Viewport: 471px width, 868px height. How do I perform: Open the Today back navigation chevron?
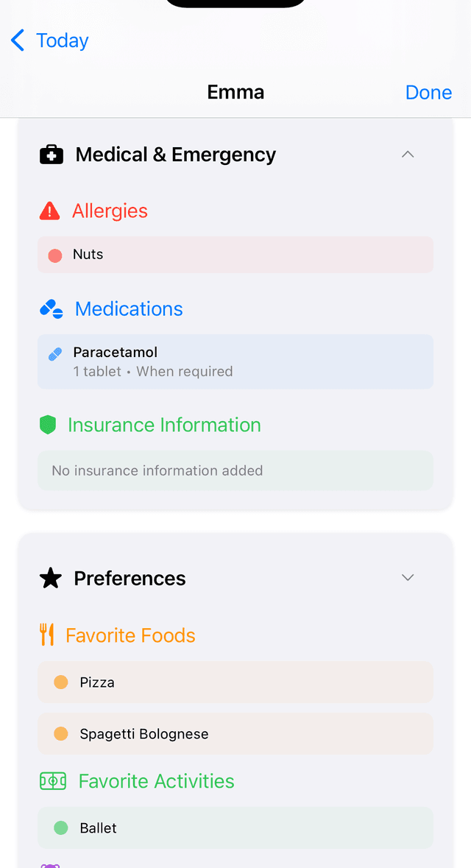pos(16,40)
